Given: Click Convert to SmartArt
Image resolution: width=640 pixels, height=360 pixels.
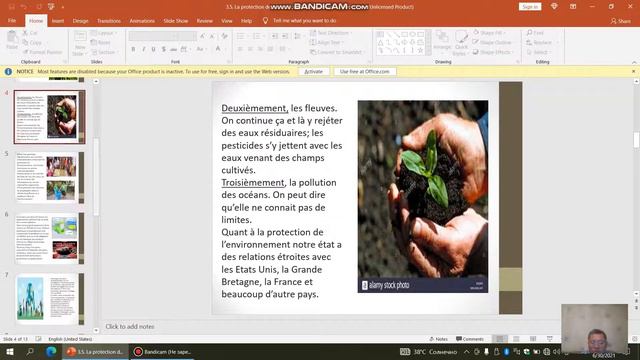Looking at the screenshot, I should 337,52.
